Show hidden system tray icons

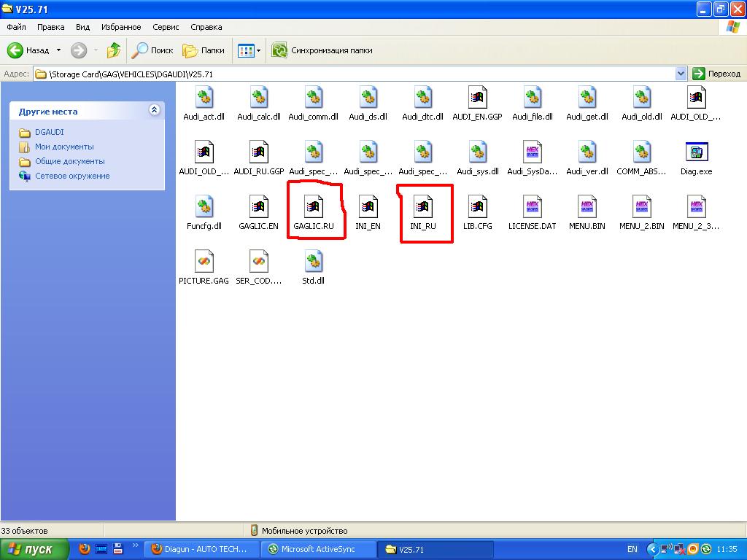pyautogui.click(x=651, y=549)
